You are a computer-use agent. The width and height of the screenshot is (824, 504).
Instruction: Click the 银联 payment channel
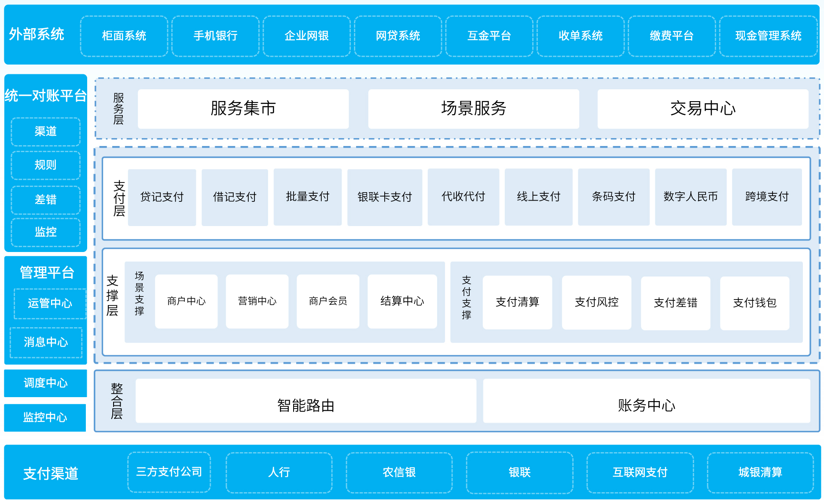click(x=519, y=472)
